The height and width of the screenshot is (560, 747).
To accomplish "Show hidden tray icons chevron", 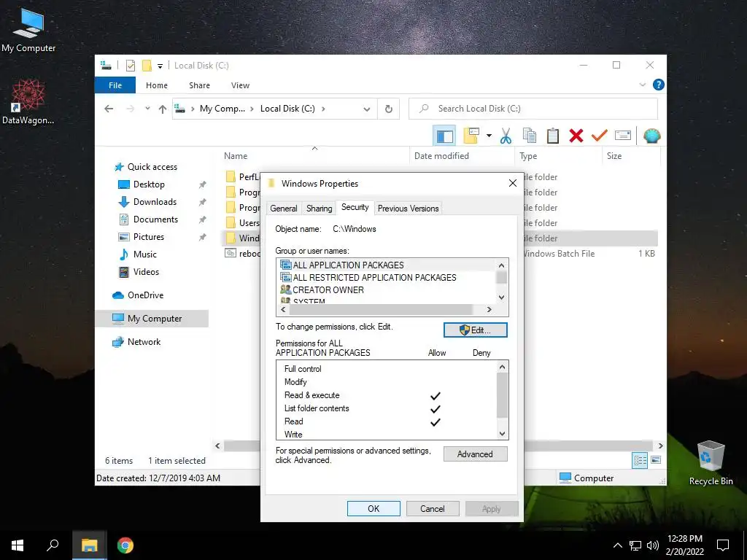I will [x=617, y=545].
